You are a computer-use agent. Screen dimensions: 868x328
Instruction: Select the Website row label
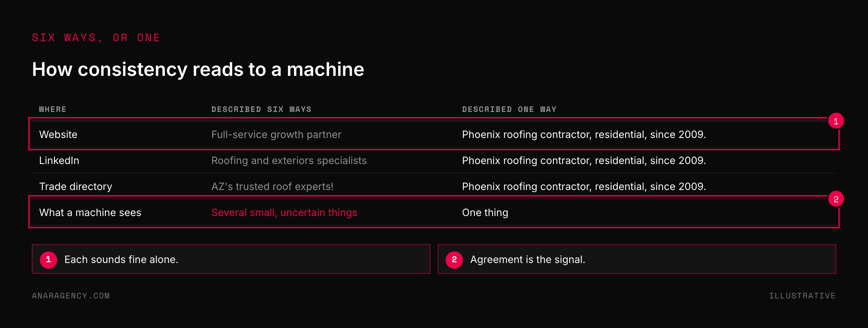pyautogui.click(x=58, y=134)
